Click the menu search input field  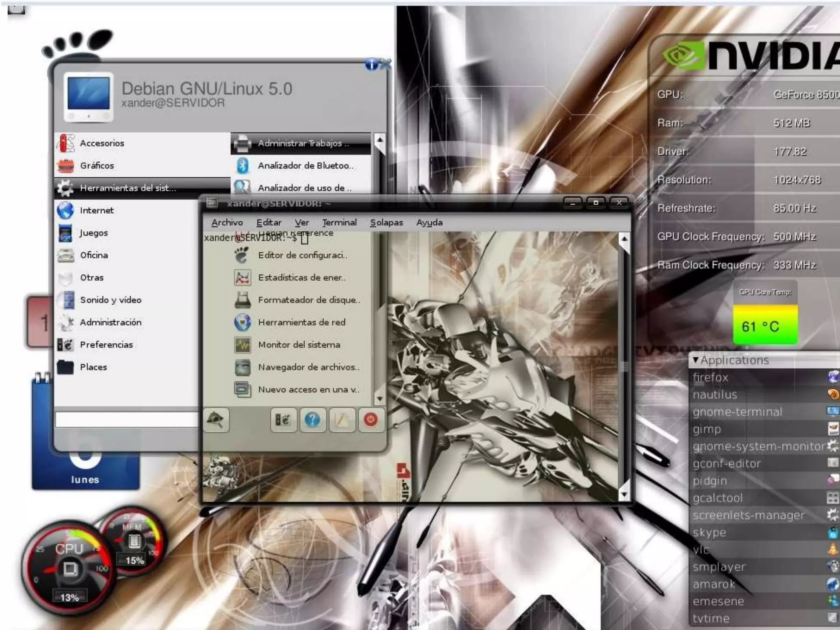(x=127, y=420)
